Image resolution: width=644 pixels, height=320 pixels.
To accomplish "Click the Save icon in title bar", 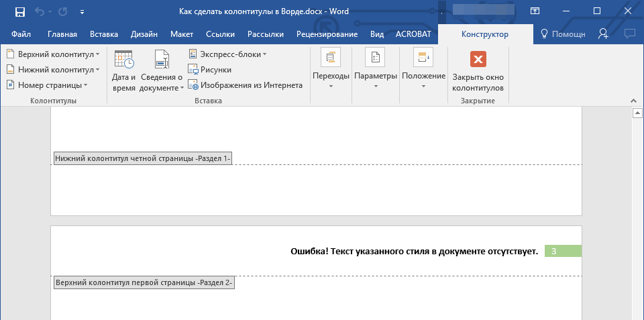I will tap(19, 11).
